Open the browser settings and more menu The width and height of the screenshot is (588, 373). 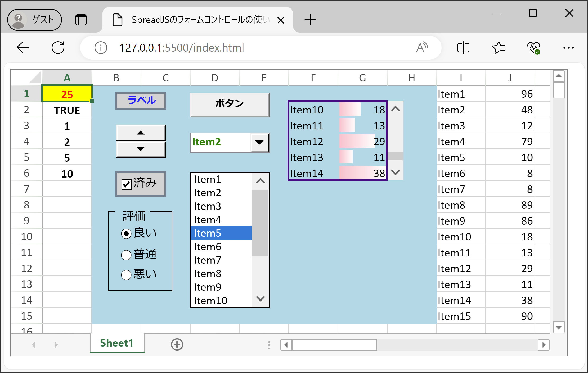[569, 48]
